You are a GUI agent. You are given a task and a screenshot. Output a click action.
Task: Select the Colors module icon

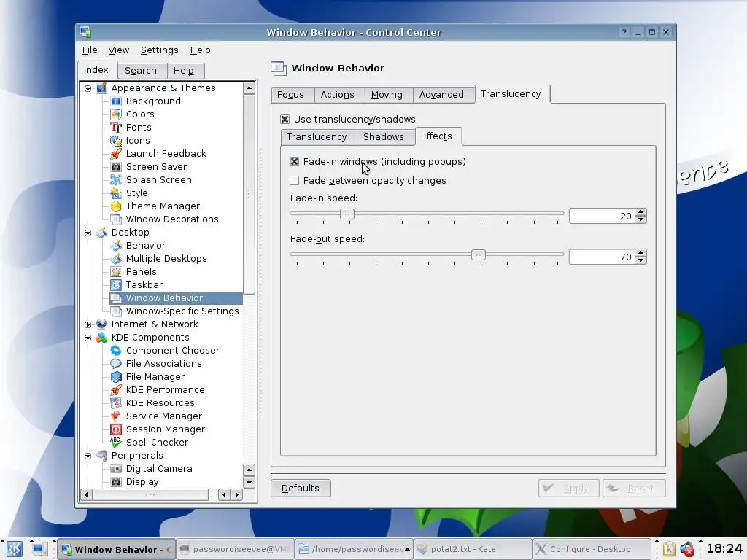coord(116,114)
